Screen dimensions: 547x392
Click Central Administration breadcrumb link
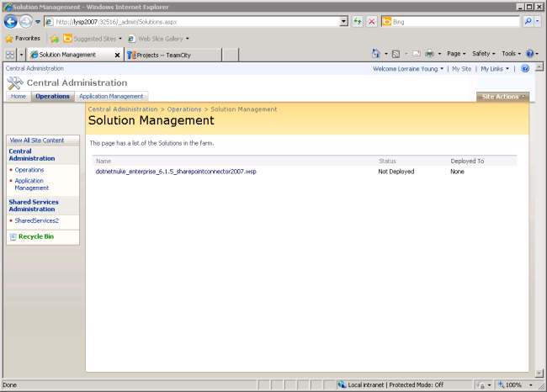click(123, 109)
